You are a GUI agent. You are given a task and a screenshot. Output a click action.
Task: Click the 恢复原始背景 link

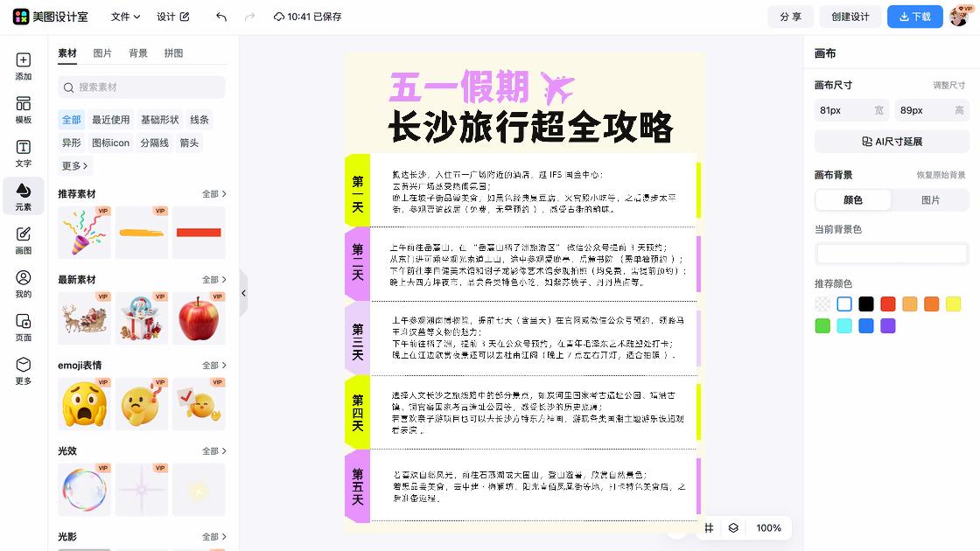point(941,175)
